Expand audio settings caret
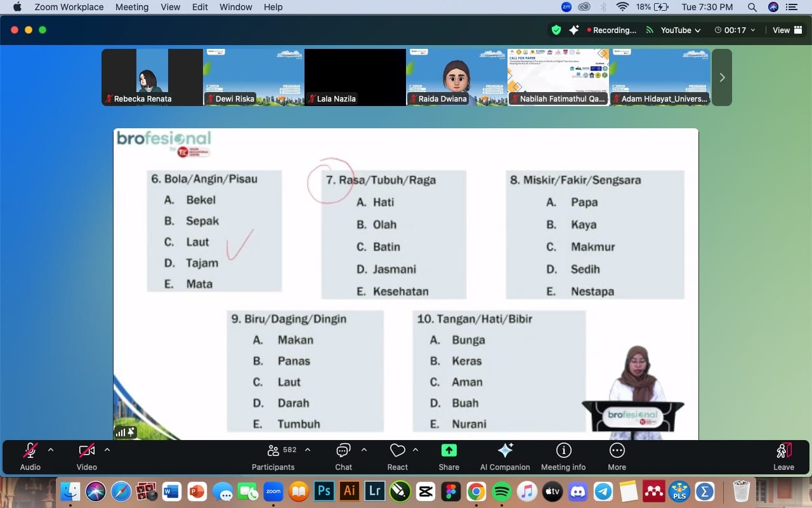Screen dimensions: 812x508 (x=51, y=450)
